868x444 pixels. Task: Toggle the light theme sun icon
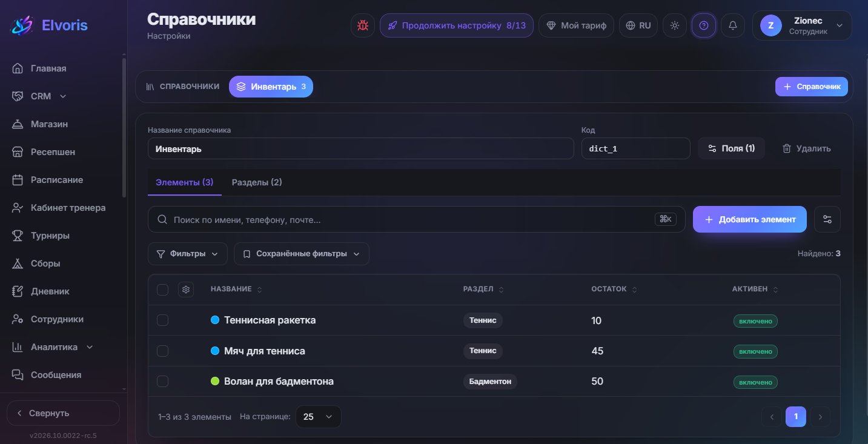click(x=675, y=25)
